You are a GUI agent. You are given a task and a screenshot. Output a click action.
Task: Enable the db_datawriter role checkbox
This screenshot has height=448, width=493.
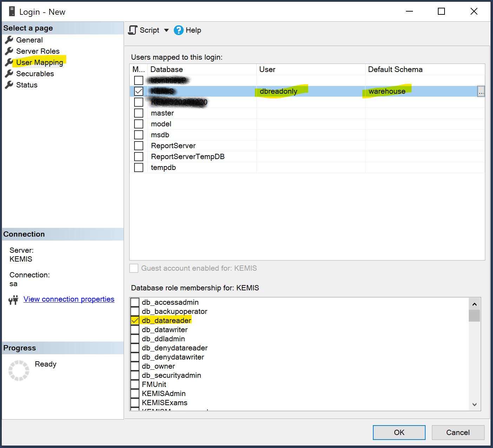click(135, 330)
